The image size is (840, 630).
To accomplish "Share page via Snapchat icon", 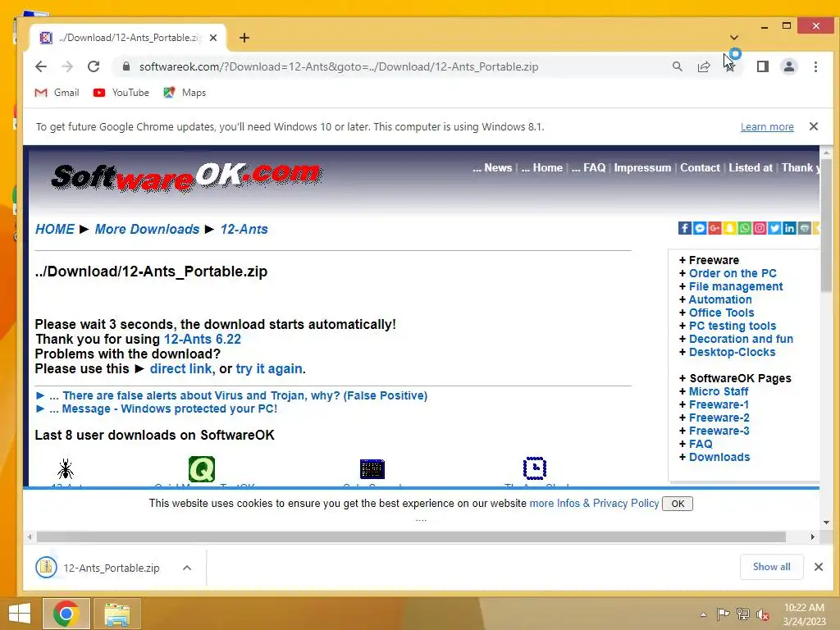I will coord(729,228).
